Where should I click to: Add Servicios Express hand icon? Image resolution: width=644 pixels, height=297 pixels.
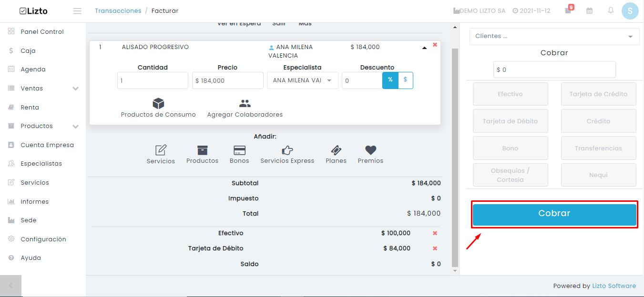click(x=287, y=150)
